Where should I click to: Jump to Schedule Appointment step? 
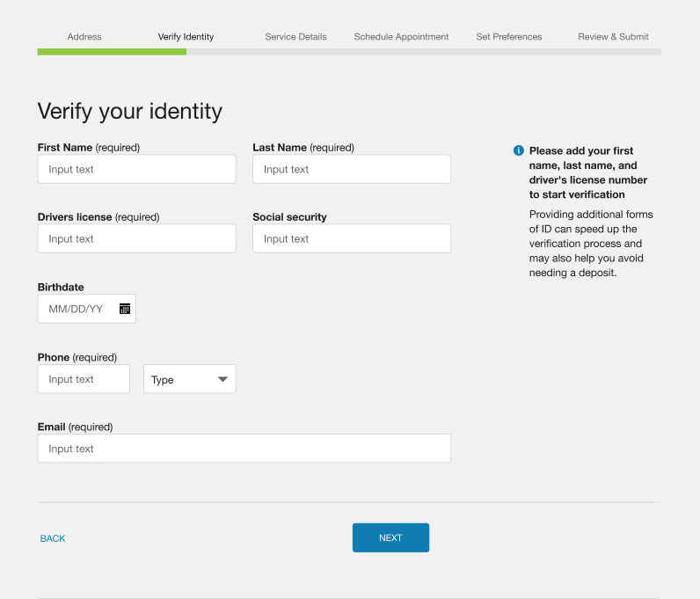tap(401, 37)
